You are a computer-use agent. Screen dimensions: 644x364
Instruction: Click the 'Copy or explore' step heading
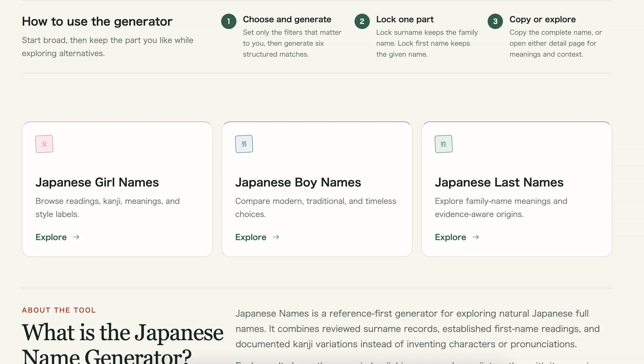click(543, 19)
